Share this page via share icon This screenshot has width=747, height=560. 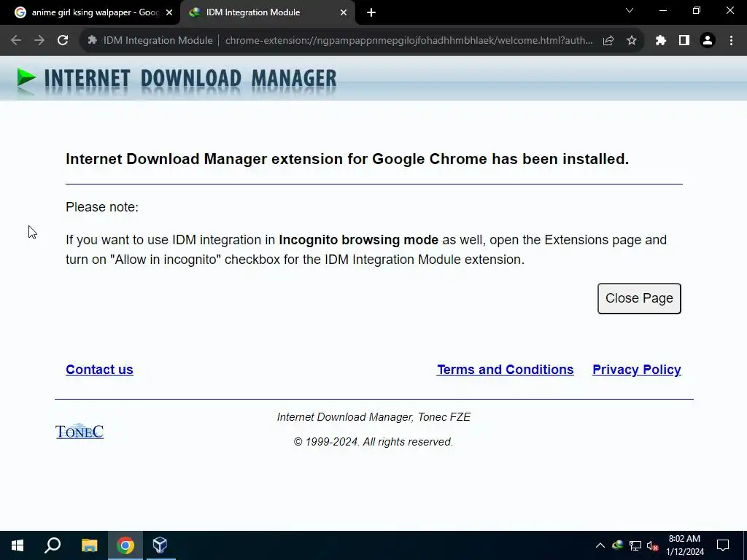608,41
